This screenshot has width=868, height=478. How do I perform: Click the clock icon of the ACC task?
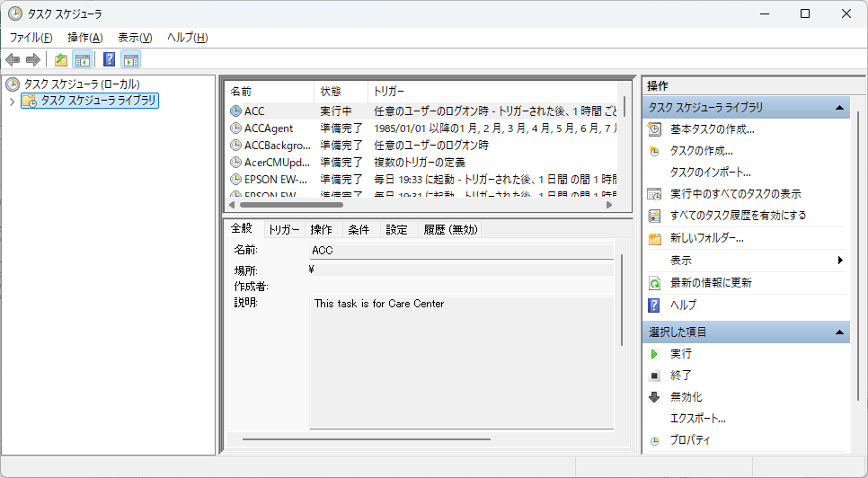[235, 111]
